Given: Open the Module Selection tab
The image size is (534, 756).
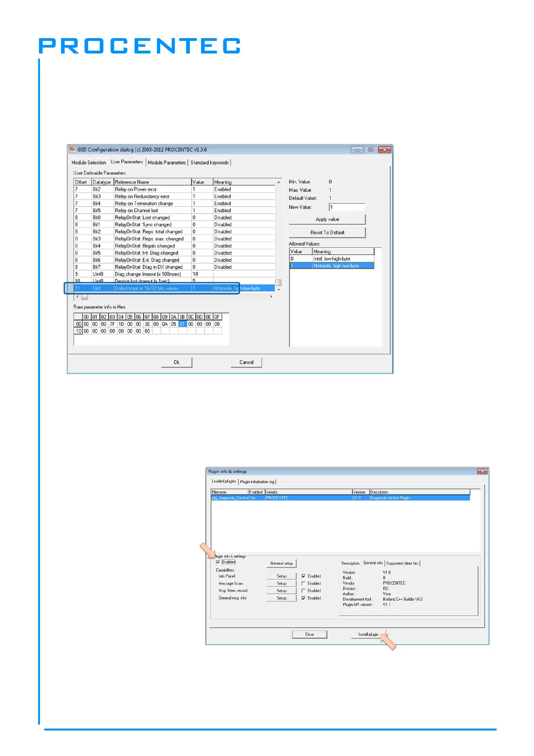Looking at the screenshot, I should click(x=88, y=163).
